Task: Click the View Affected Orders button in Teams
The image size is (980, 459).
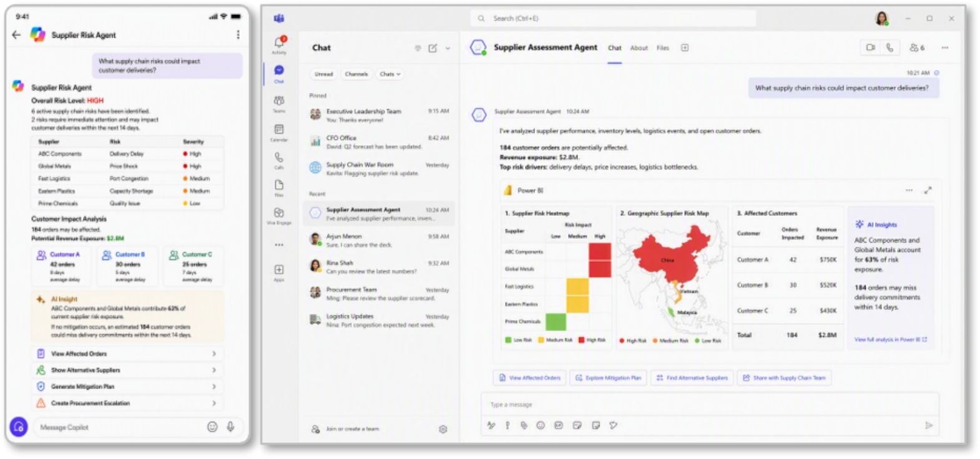Action: (529, 378)
